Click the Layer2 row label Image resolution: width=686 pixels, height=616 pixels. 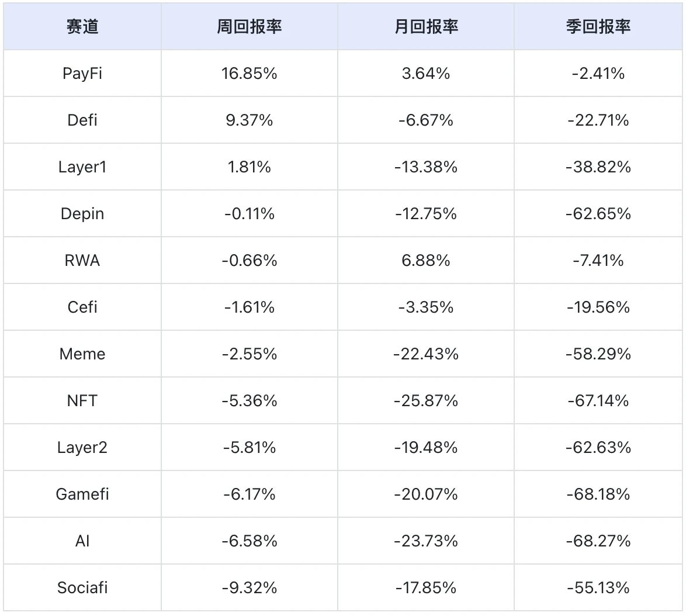[82, 448]
